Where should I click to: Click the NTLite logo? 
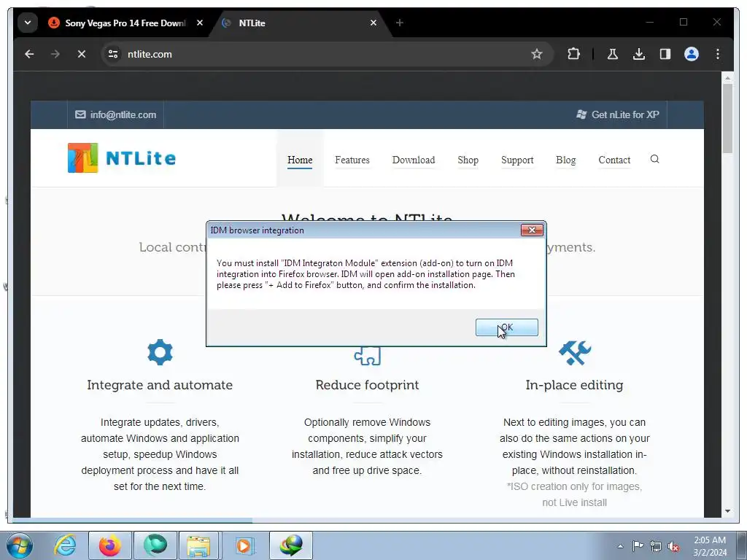click(x=122, y=158)
